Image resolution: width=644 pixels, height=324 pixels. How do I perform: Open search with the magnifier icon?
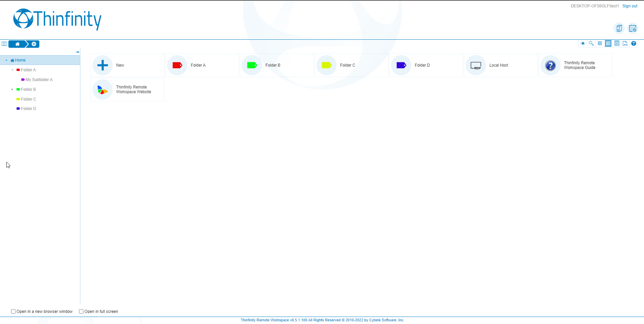pos(591,43)
